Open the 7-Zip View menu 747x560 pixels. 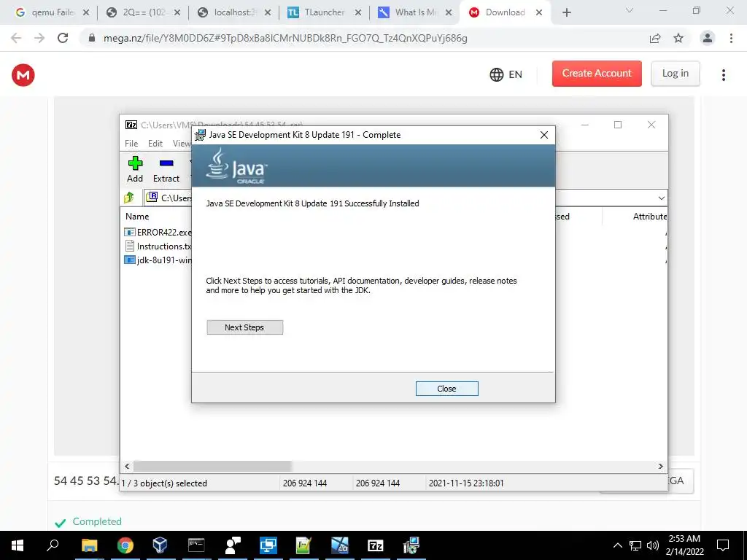tap(182, 144)
